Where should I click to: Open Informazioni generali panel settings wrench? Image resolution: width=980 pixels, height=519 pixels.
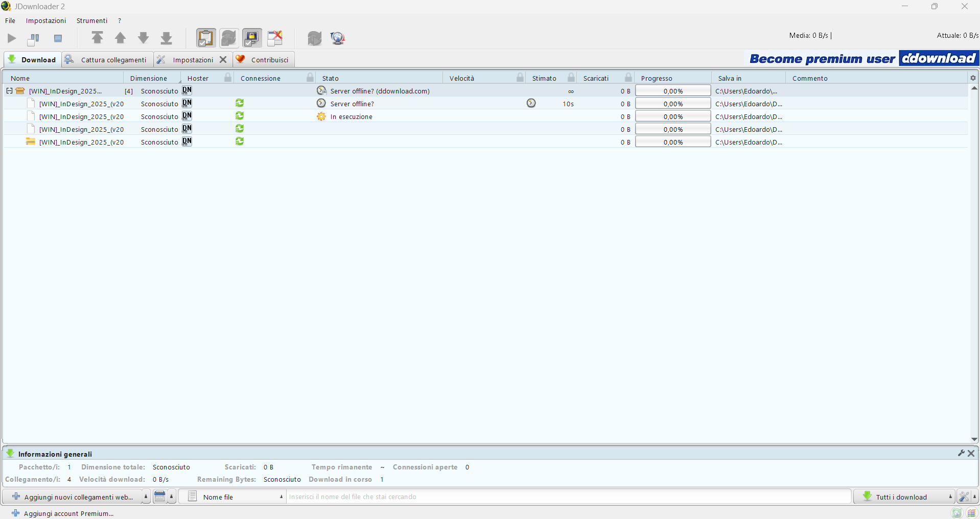click(x=961, y=453)
